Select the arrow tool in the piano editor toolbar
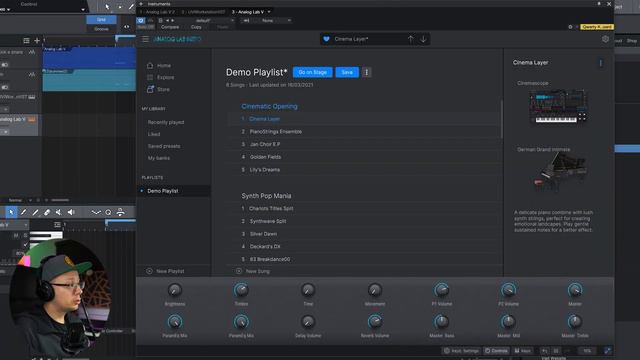The height and width of the screenshot is (360, 640). click(x=11, y=212)
